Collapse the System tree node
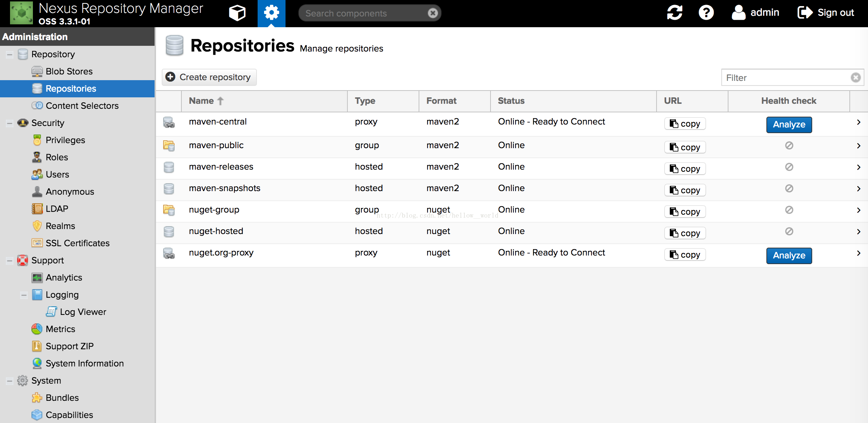The width and height of the screenshot is (868, 423). 10,381
